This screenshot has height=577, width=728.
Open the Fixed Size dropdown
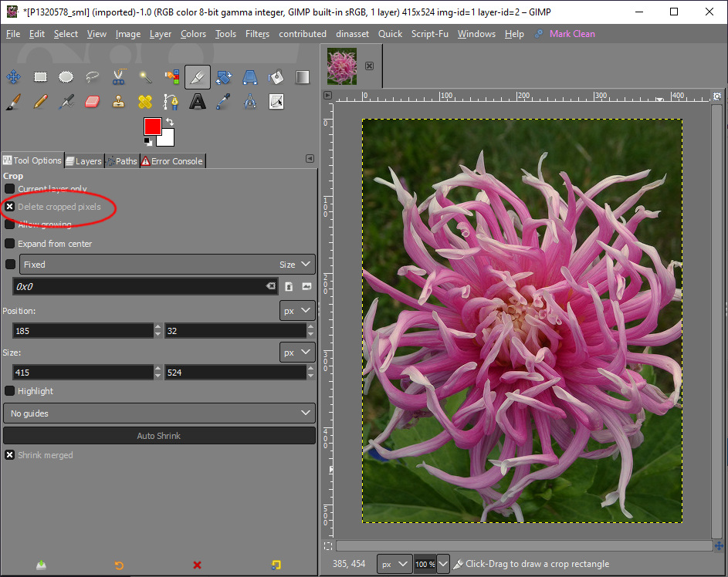tap(167, 265)
